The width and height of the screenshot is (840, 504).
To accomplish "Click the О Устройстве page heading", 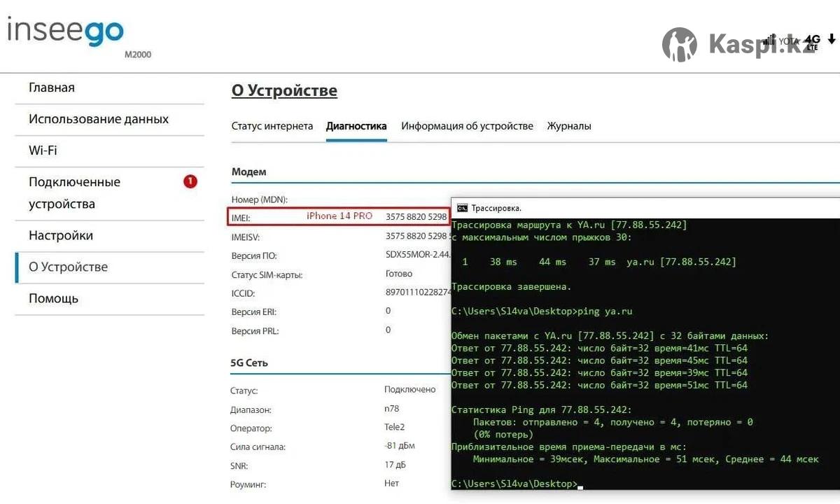I will point(284,91).
